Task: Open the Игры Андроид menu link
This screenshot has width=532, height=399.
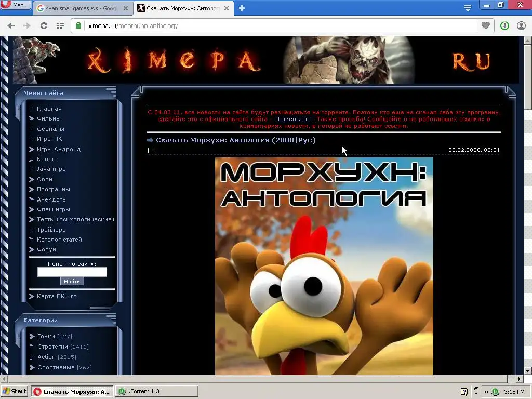Action: [x=59, y=149]
